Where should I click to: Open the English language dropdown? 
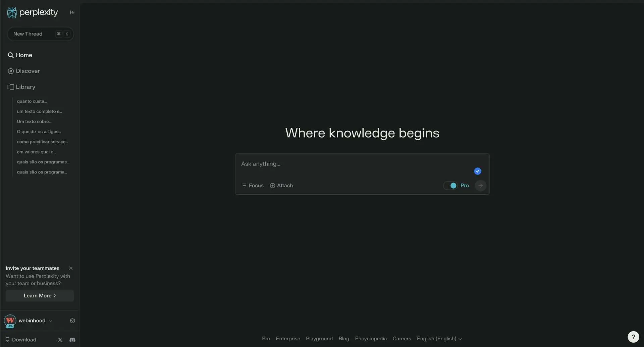[439, 339]
